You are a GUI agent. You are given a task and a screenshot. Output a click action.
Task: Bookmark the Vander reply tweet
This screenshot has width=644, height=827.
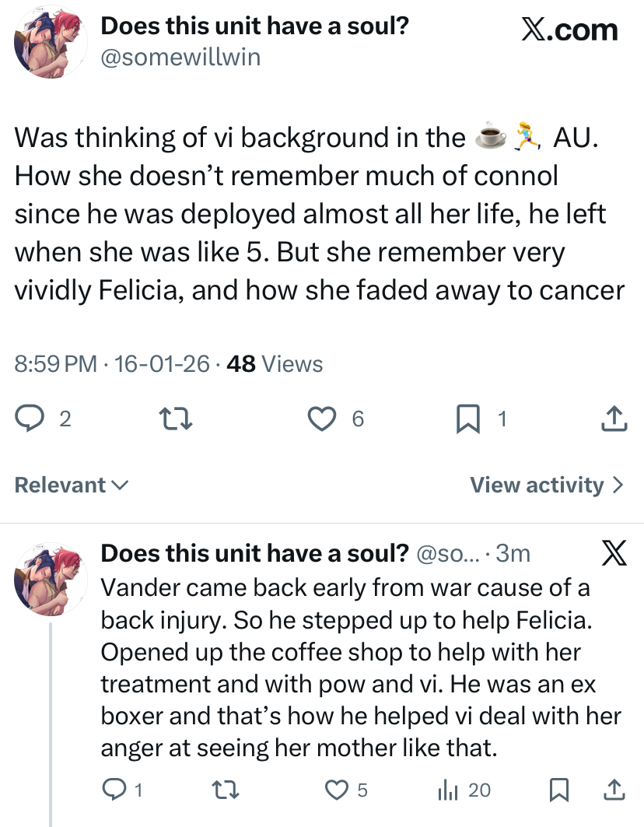(x=558, y=790)
